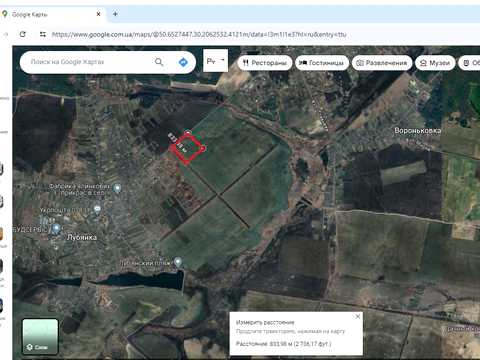Reload the page with the refresh icon
The width and height of the screenshot is (480, 360).
[23, 34]
